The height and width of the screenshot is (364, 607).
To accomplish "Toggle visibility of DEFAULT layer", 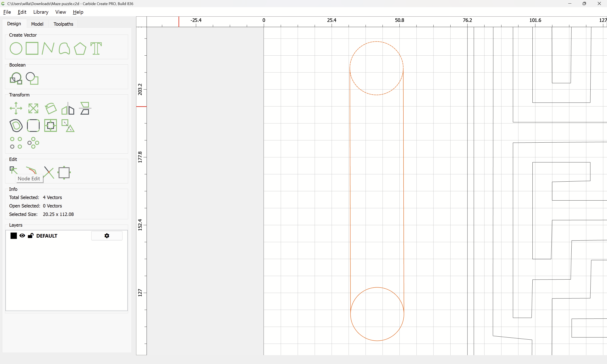I will 22,236.
